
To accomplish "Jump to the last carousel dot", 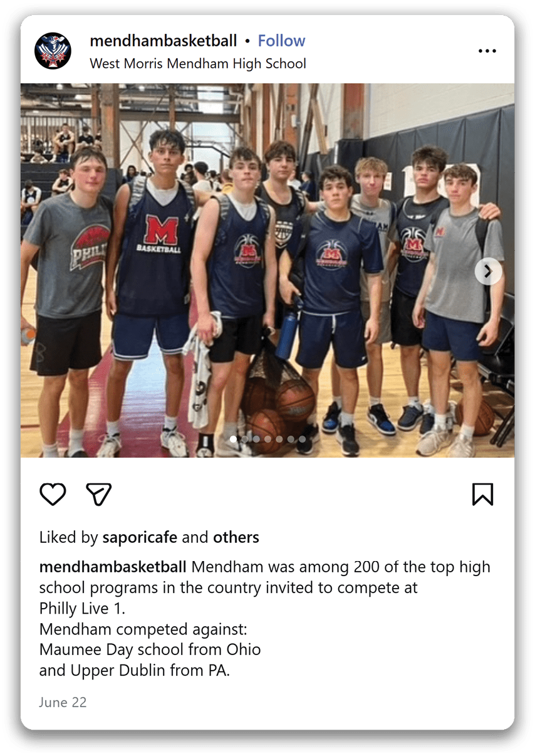I will 302,439.
